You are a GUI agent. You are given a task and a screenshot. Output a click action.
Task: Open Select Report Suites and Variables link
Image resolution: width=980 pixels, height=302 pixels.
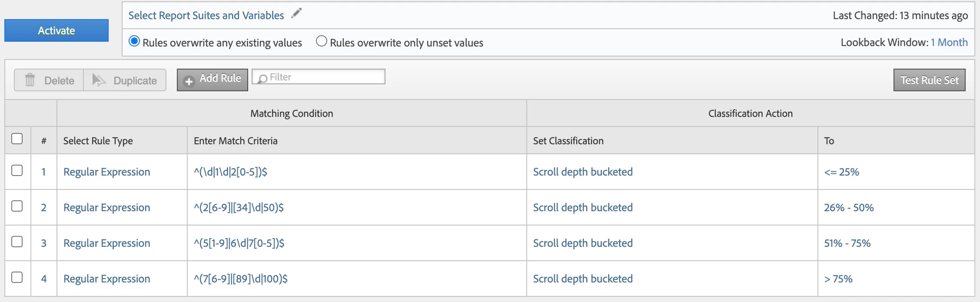[206, 16]
